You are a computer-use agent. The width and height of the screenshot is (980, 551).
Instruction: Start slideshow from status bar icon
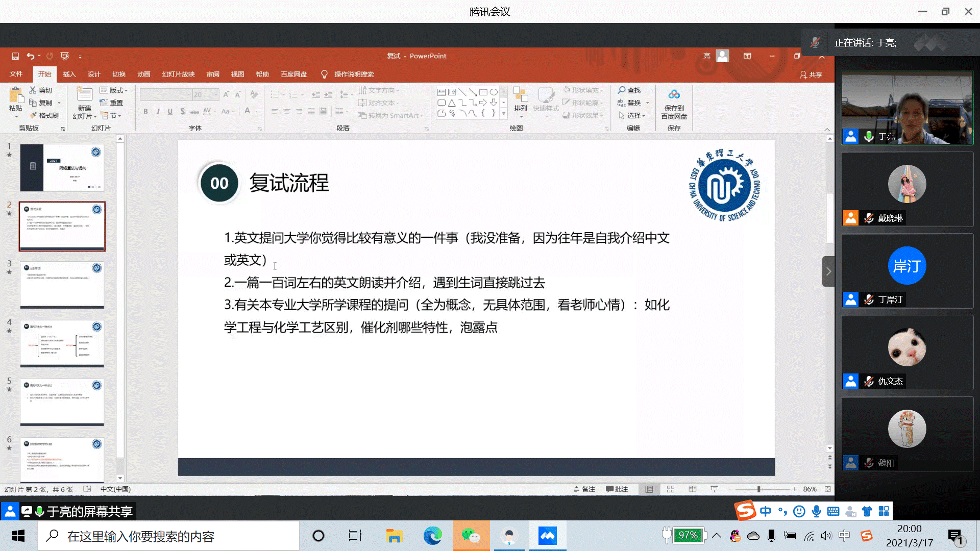(714, 489)
